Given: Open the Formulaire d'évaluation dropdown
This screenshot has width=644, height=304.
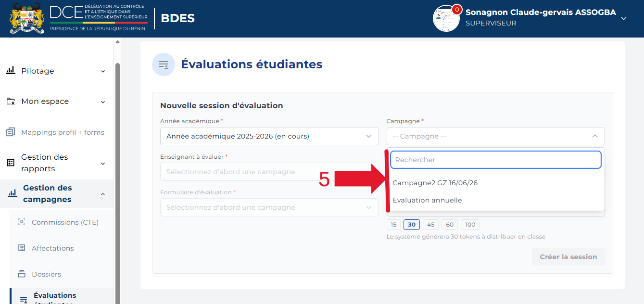Looking at the screenshot, I should click(269, 207).
